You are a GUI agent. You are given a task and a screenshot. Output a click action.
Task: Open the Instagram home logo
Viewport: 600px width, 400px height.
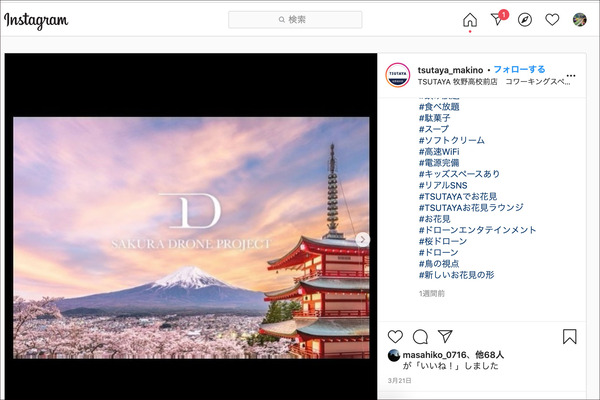(36, 20)
